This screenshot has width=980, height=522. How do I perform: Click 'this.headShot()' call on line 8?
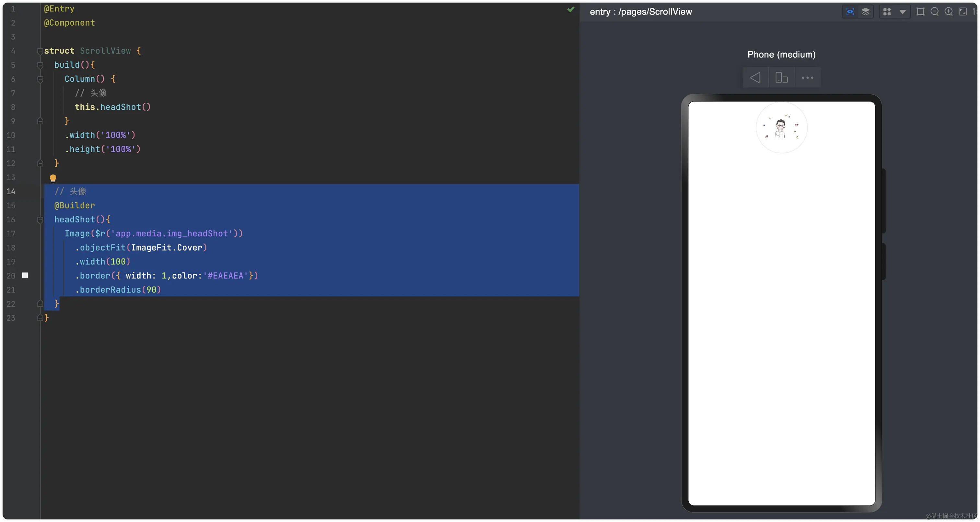coord(113,107)
